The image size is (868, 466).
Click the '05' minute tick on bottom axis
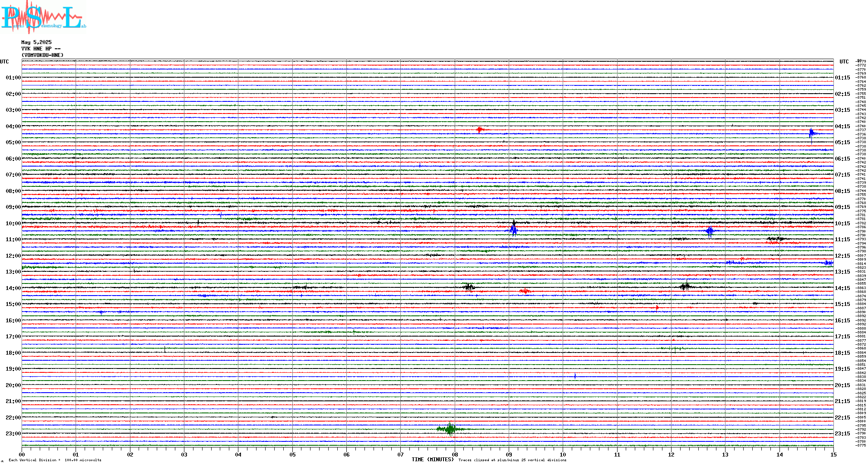coord(292,454)
